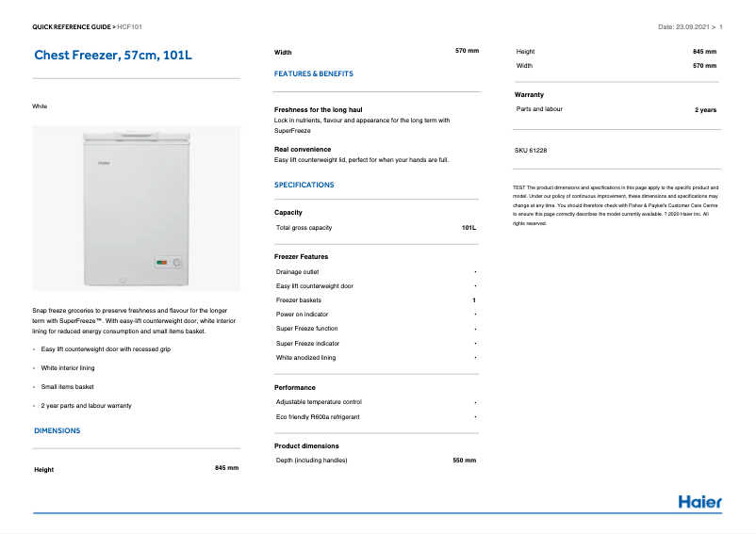The width and height of the screenshot is (756, 534).
Task: Click the 'White' colour label
Action: point(40,106)
